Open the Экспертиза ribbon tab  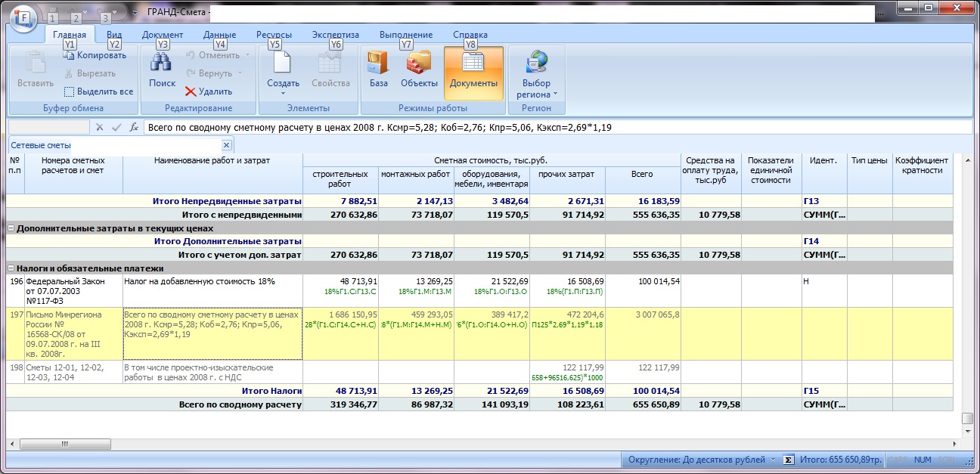[x=334, y=35]
